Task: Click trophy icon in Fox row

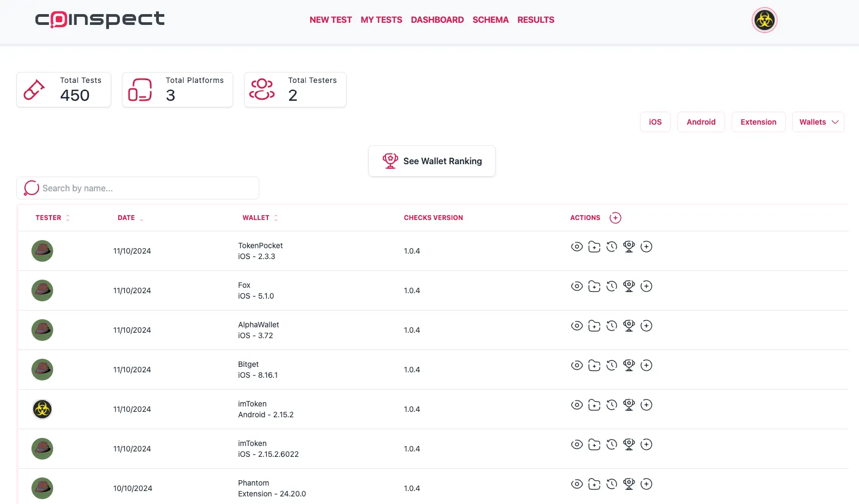Action: [629, 286]
